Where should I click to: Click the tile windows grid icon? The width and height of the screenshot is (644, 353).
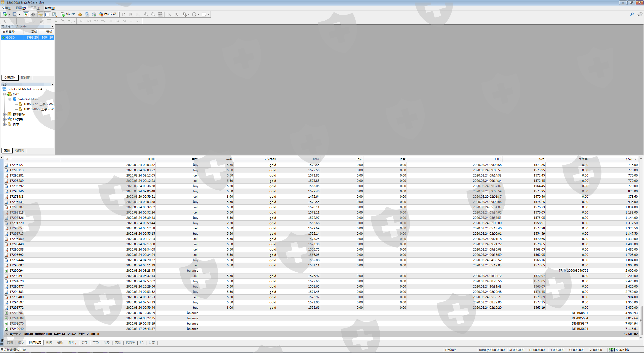[x=160, y=14]
